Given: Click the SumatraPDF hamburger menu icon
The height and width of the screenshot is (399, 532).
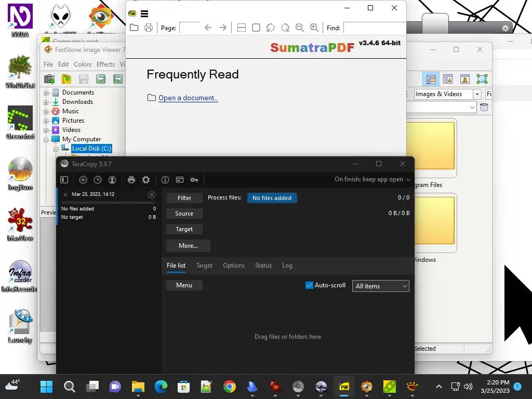Looking at the screenshot, I should point(144,14).
